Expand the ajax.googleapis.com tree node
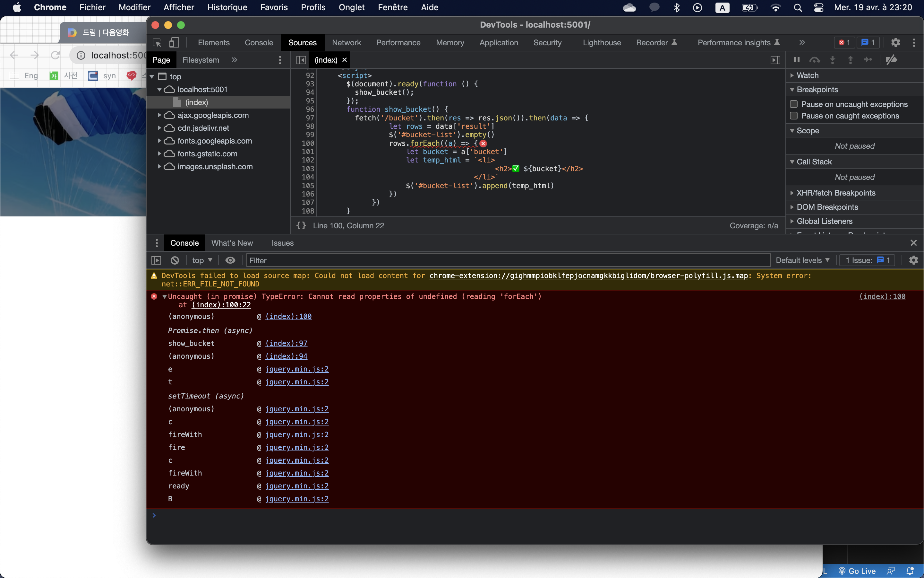 click(x=159, y=115)
